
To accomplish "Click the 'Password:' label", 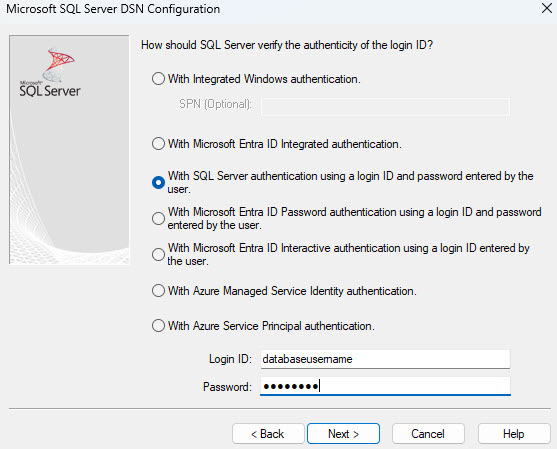I will point(227,386).
